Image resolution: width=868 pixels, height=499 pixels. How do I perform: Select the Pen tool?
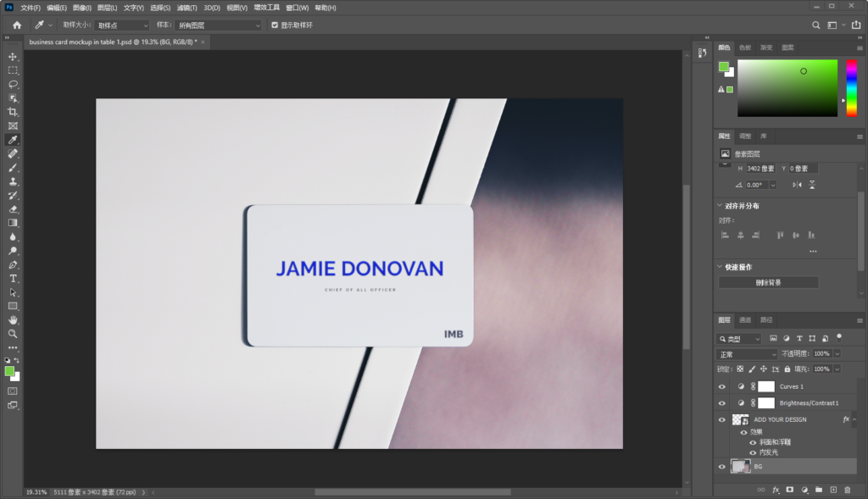[13, 265]
